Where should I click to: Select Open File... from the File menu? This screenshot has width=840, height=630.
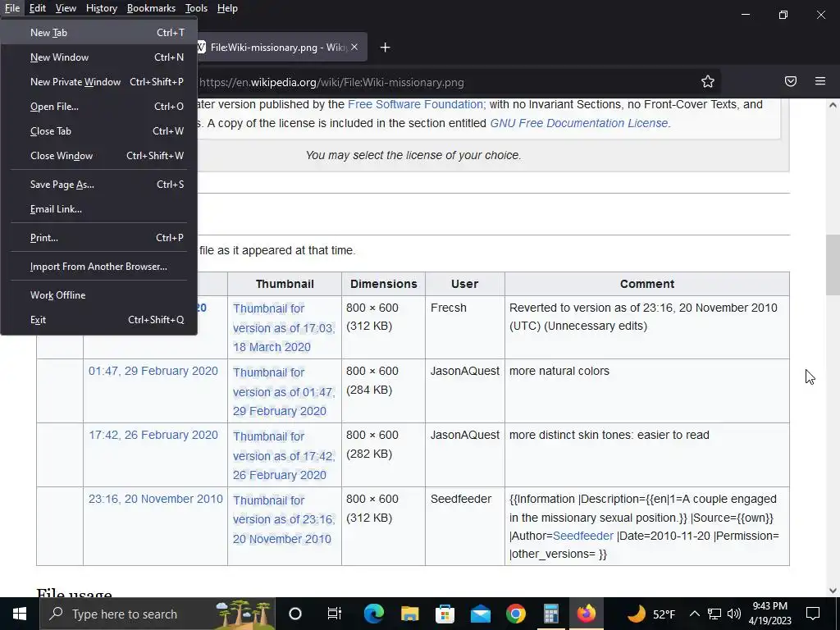pos(99,107)
